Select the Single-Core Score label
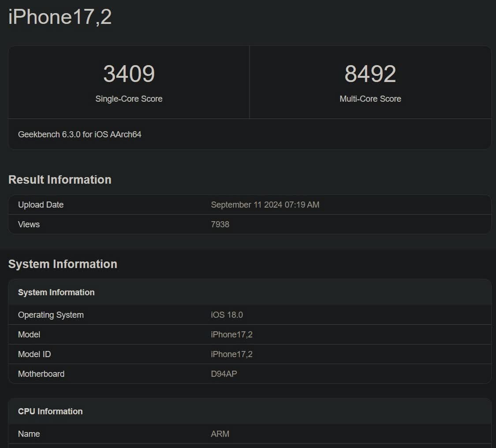Screen dimensions: 496x448 (x=129, y=99)
